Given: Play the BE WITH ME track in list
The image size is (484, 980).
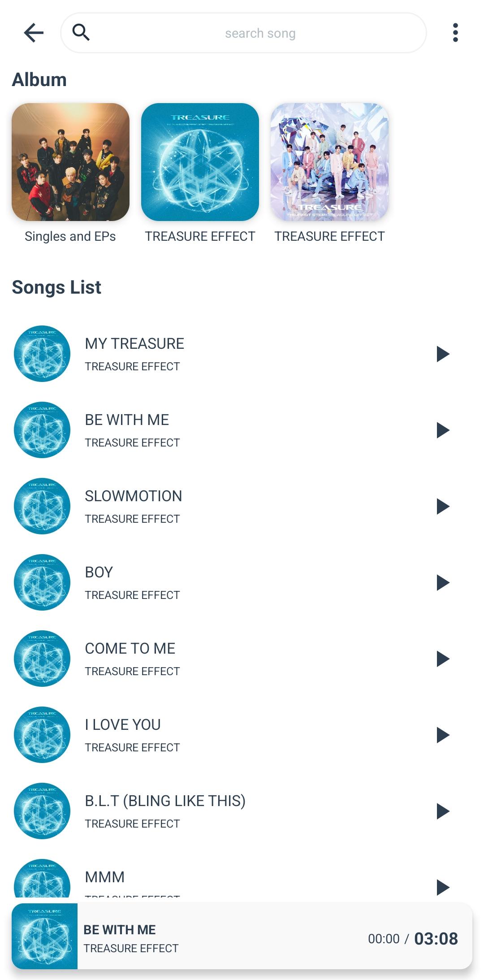Looking at the screenshot, I should point(443,430).
